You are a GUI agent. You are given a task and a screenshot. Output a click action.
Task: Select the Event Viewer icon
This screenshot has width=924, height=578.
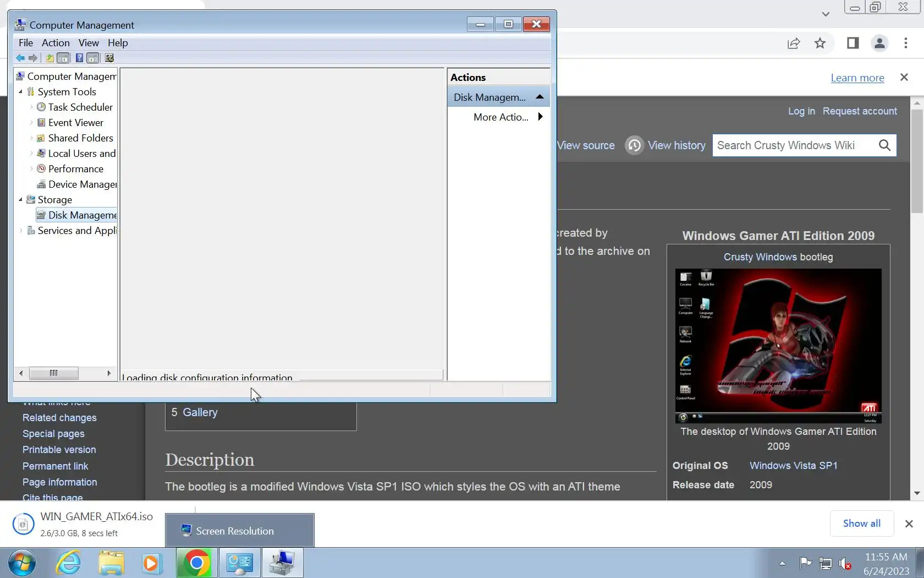pyautogui.click(x=41, y=123)
